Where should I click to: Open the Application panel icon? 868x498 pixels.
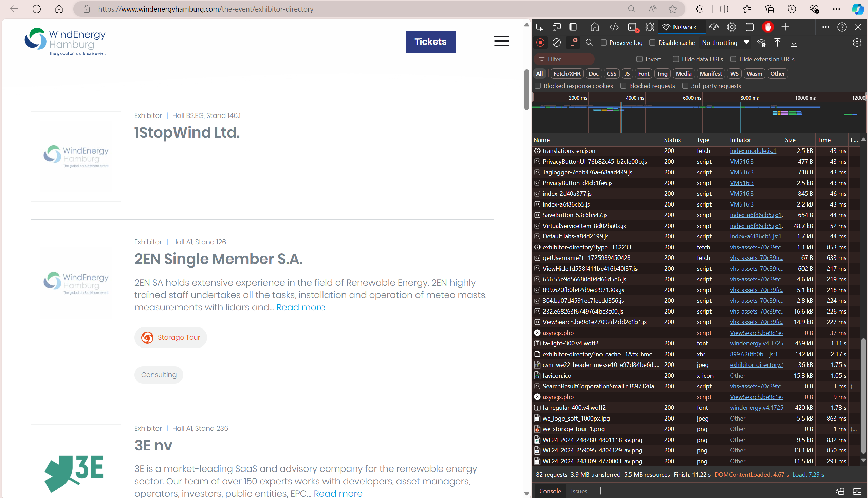pos(750,27)
